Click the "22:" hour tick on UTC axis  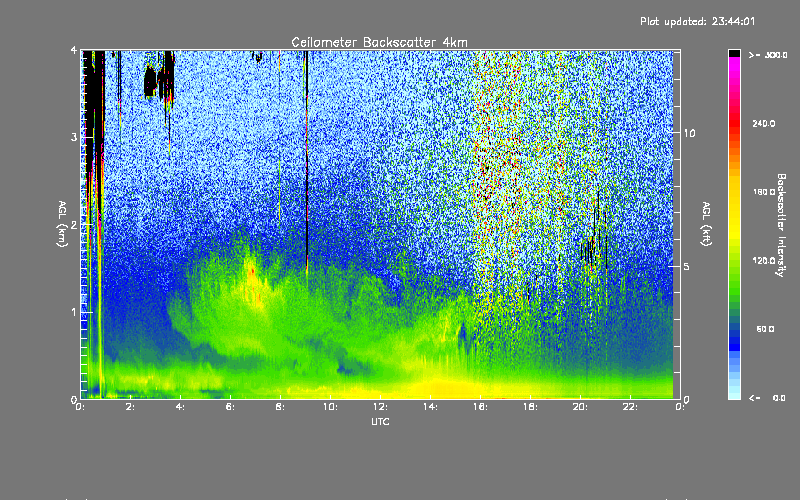coord(630,407)
